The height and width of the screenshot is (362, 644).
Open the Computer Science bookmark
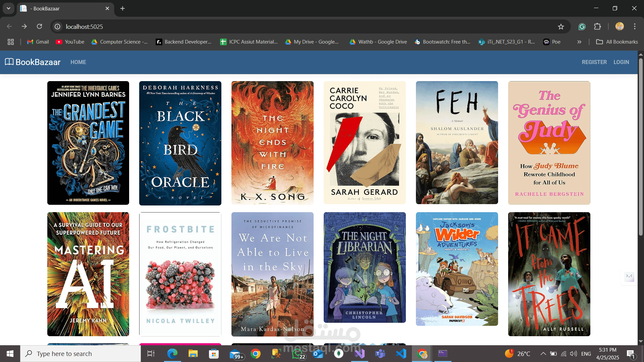(119, 42)
